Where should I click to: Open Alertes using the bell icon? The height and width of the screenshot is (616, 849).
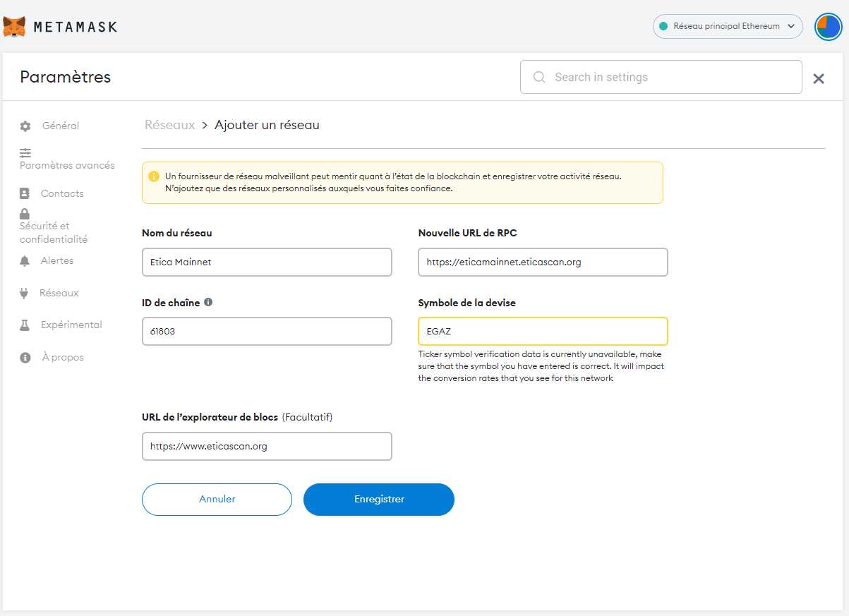pos(25,260)
